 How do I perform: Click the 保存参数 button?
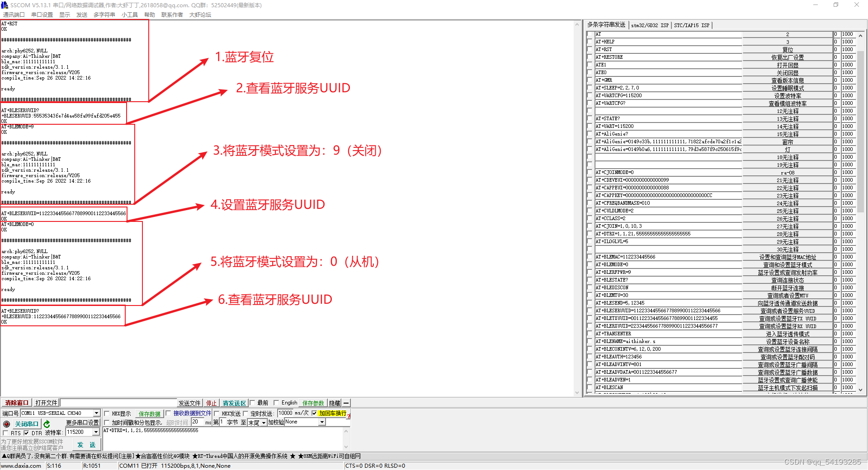(x=313, y=403)
